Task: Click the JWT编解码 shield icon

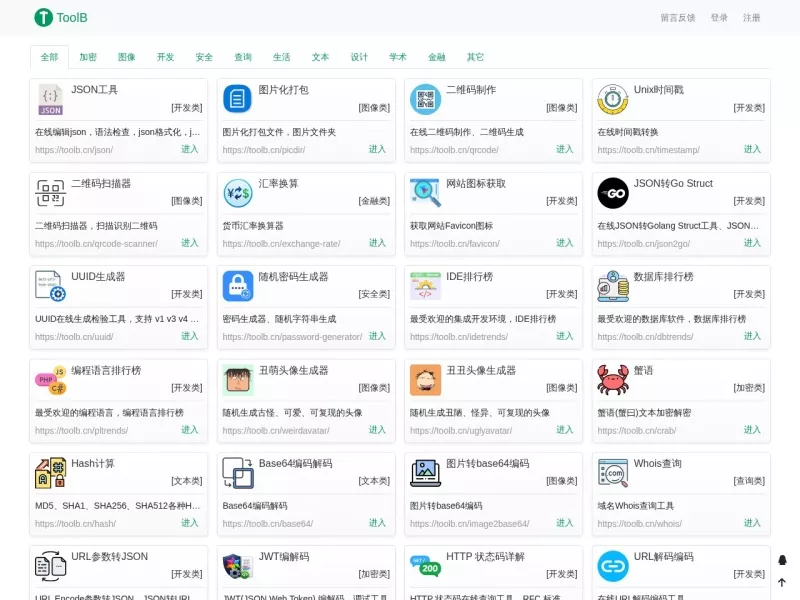Action: click(x=238, y=566)
